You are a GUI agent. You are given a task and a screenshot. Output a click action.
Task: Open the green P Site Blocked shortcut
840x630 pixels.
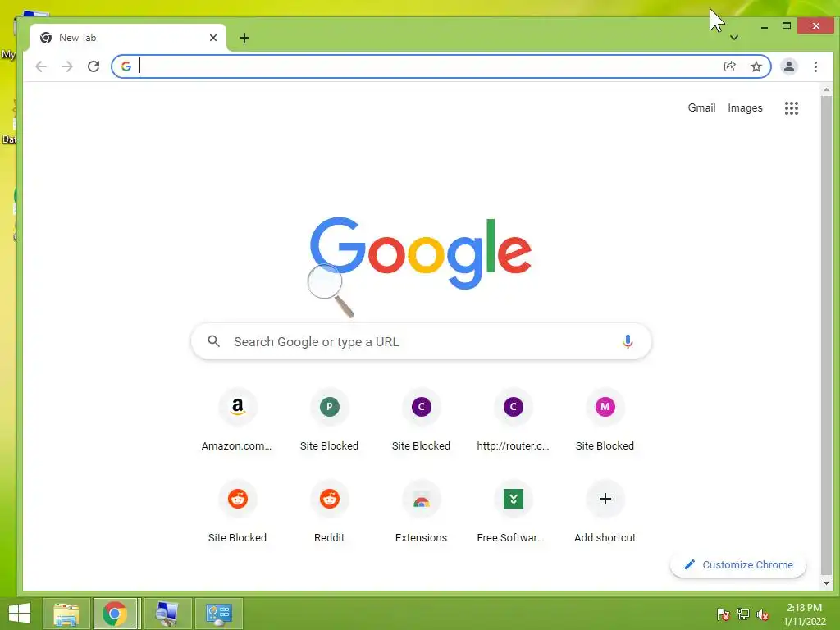329,422
